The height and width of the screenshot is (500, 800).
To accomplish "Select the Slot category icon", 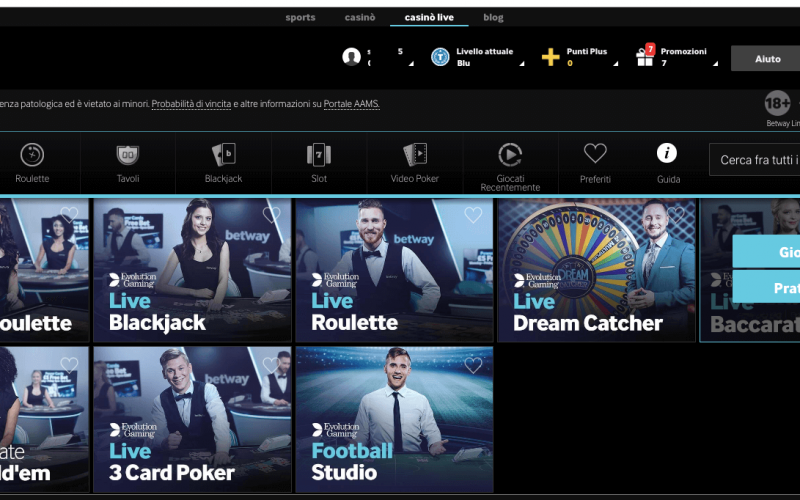I will pos(319,155).
